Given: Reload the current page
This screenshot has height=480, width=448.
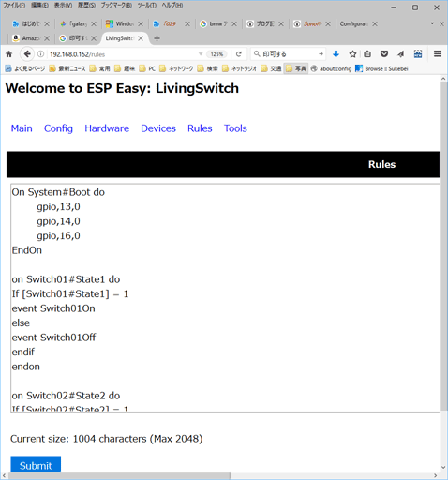Looking at the screenshot, I should click(239, 54).
